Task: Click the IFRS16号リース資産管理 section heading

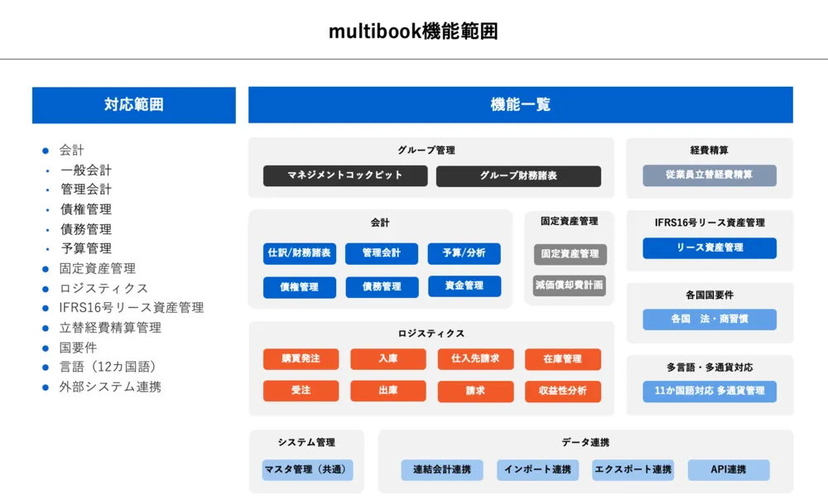Action: tap(710, 223)
